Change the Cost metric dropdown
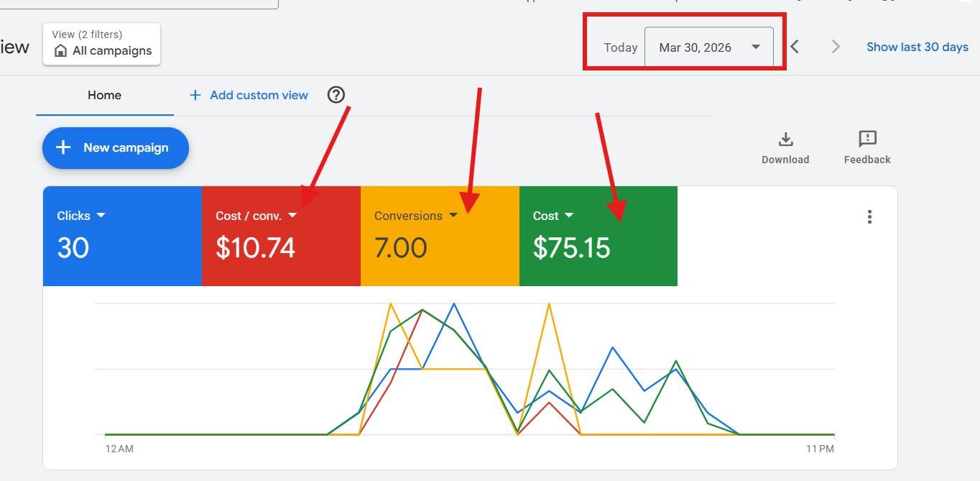The image size is (980, 481). pos(553,216)
